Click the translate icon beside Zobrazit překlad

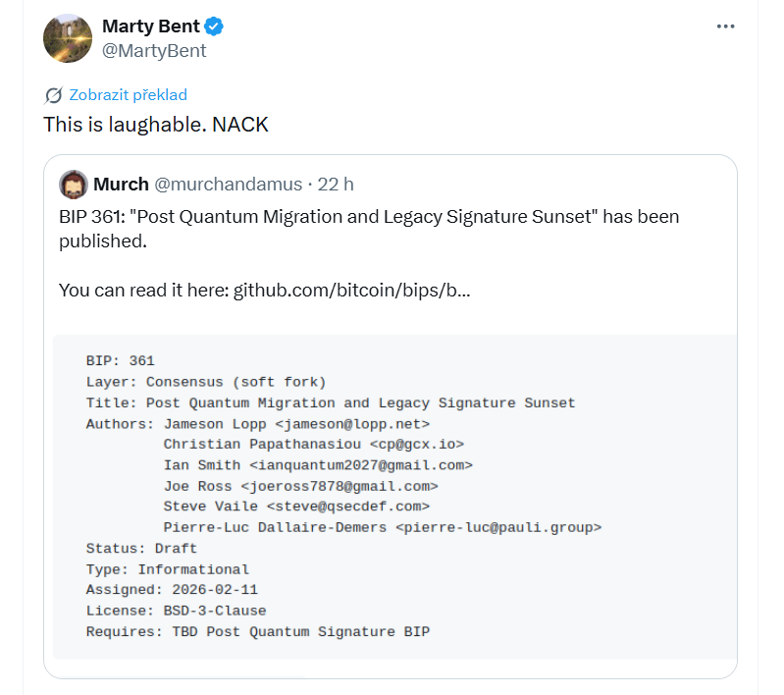point(54,95)
